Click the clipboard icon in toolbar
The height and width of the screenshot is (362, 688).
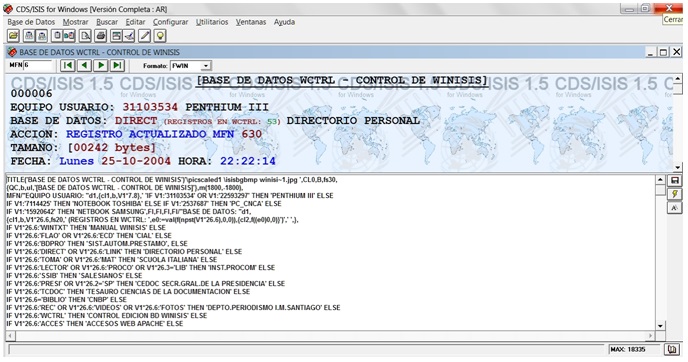57,36
